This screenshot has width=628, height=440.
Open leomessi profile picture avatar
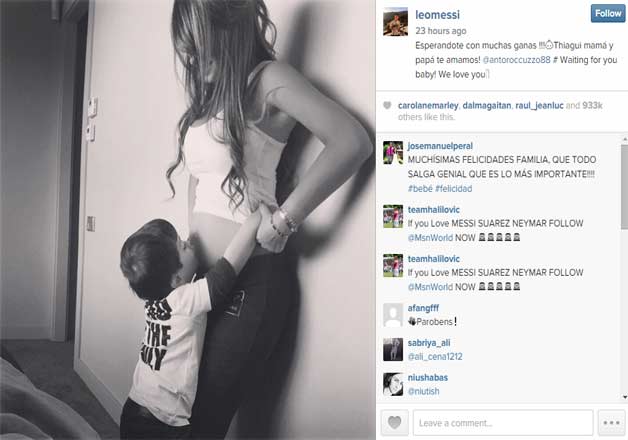(395, 21)
